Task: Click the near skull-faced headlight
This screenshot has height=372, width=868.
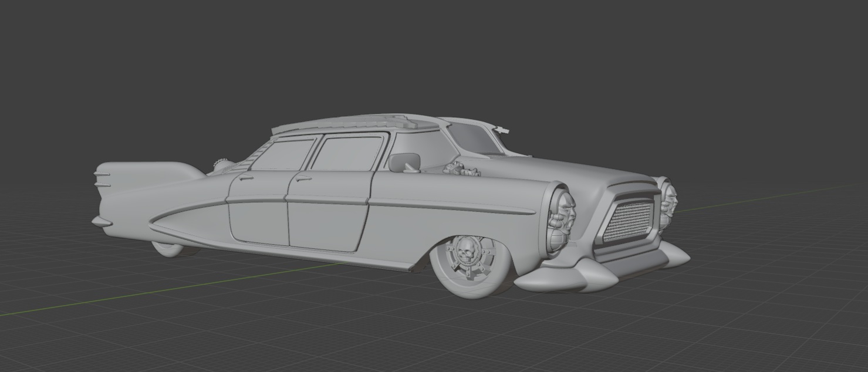Action: 561,221
